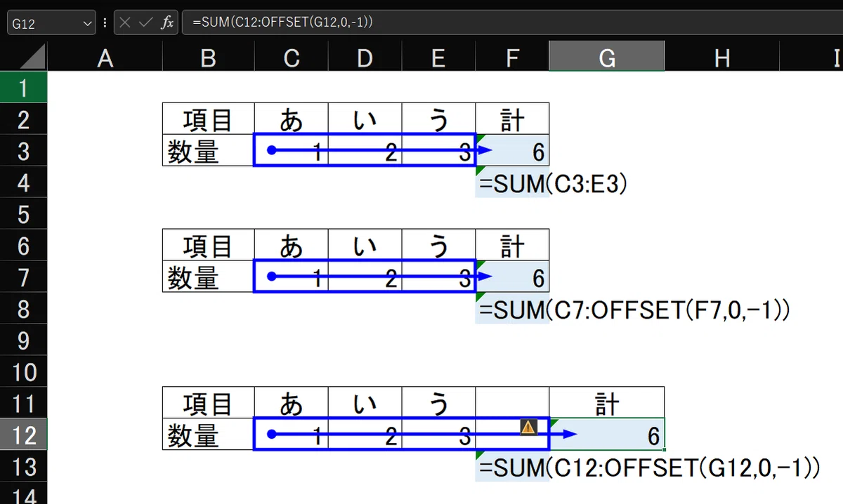The width and height of the screenshot is (843, 504).
Task: Click cell F13 with =SUM(C12:OFFSET(G12,0,-1)) text
Action: pyautogui.click(x=512, y=466)
